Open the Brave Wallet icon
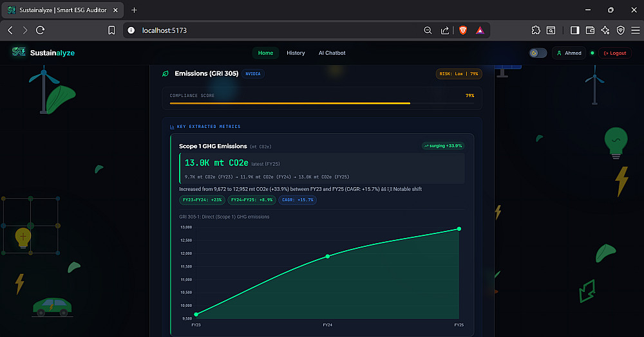Screen dimensions: 644x337 590,30
